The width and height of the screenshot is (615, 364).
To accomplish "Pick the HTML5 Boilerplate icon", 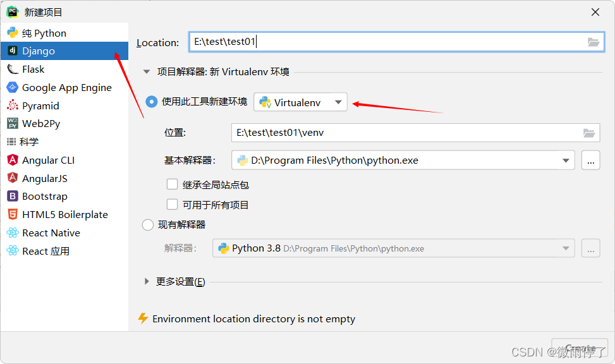I will click(13, 214).
